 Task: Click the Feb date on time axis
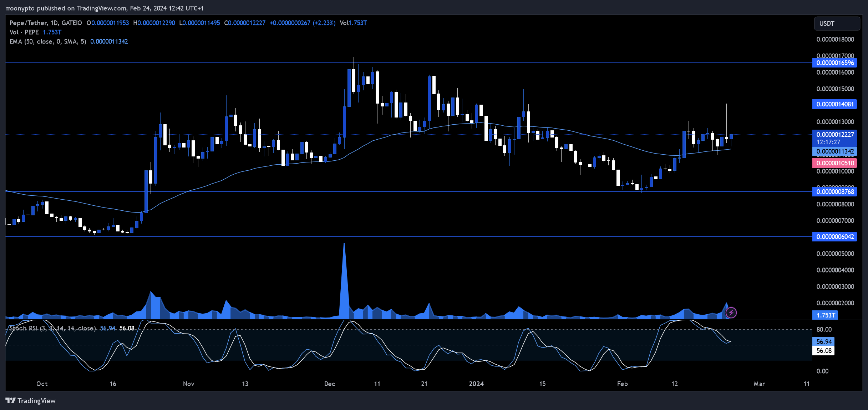[x=622, y=384]
